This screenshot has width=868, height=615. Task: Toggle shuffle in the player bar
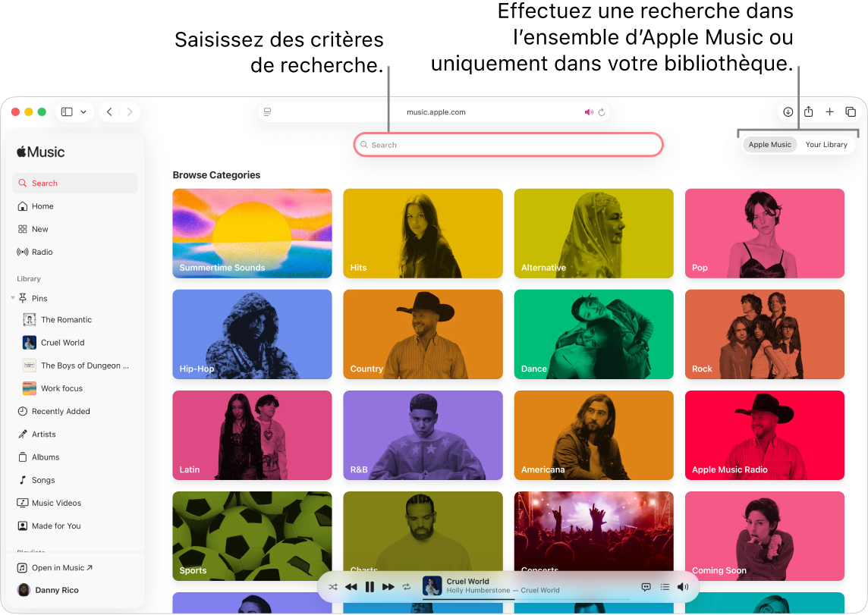pyautogui.click(x=332, y=587)
